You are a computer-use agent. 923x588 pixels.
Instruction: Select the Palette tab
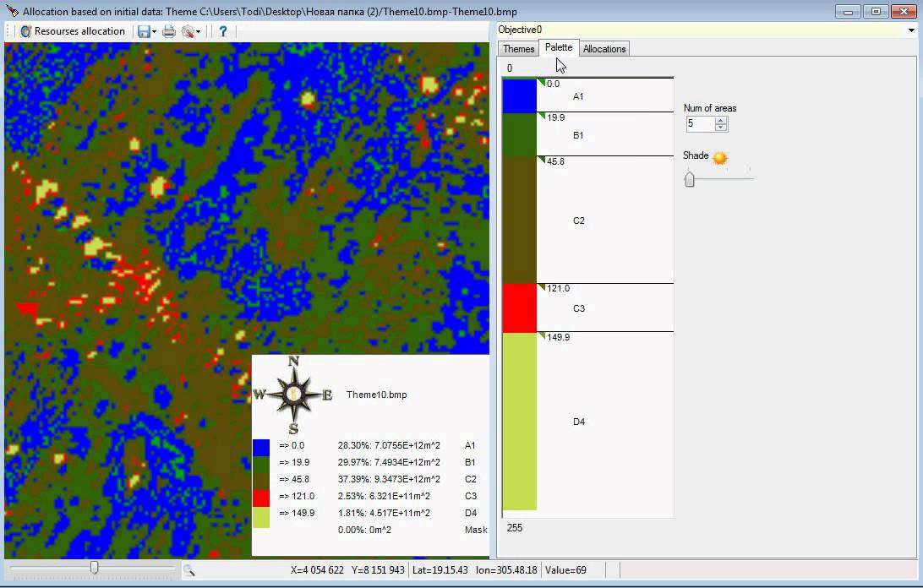tap(559, 47)
